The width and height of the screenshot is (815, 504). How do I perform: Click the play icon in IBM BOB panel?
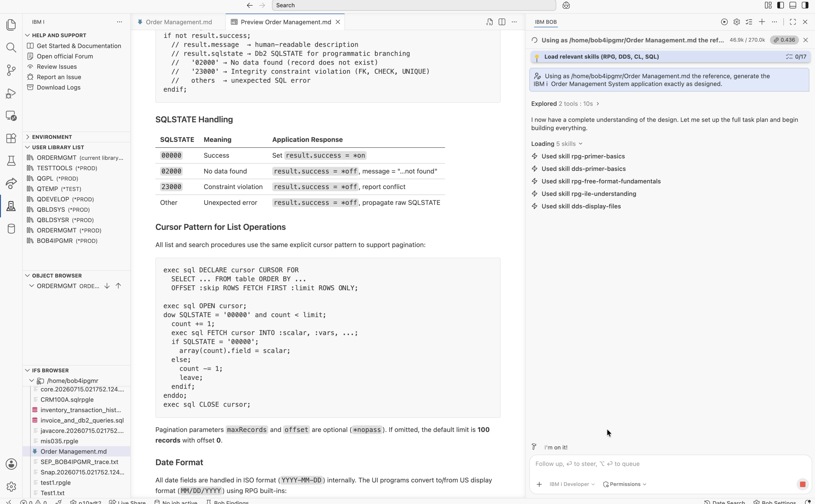pyautogui.click(x=724, y=22)
